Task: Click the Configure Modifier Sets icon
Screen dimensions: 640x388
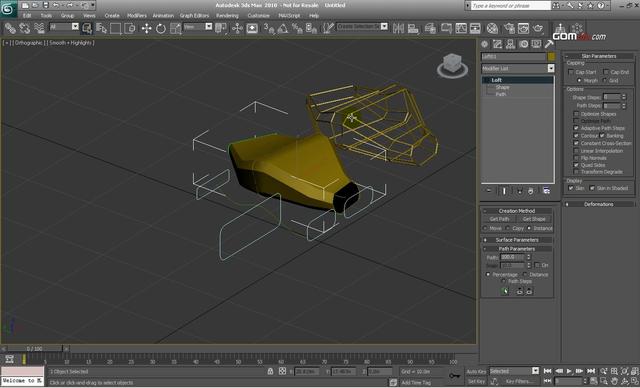Action: pyautogui.click(x=546, y=191)
